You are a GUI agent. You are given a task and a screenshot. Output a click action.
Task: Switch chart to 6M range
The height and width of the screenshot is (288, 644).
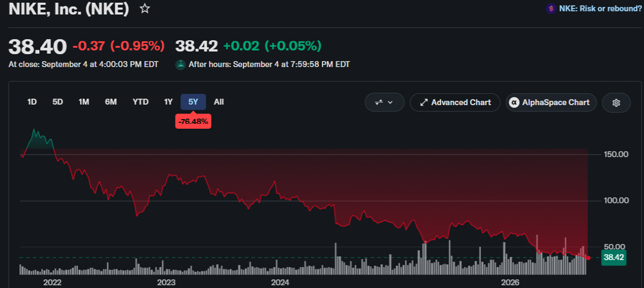point(111,102)
